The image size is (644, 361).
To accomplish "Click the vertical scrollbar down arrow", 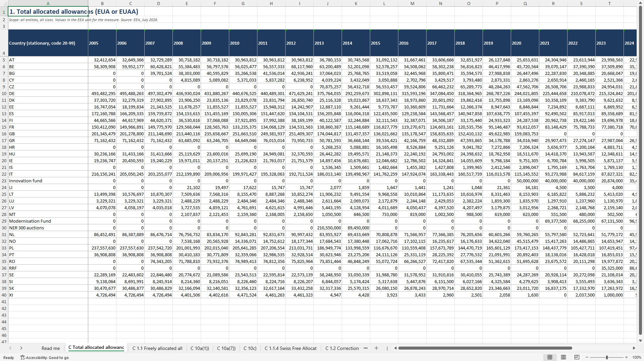I will pos(640,340).
